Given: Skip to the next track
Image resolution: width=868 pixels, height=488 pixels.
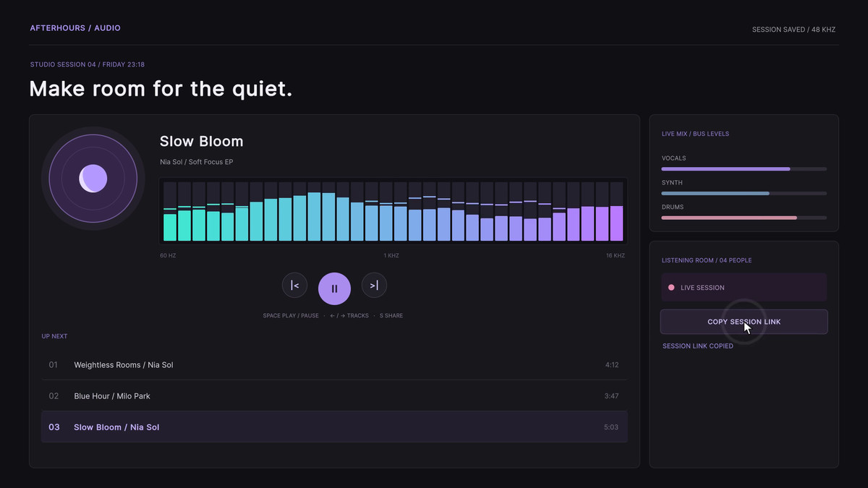Looking at the screenshot, I should (374, 286).
